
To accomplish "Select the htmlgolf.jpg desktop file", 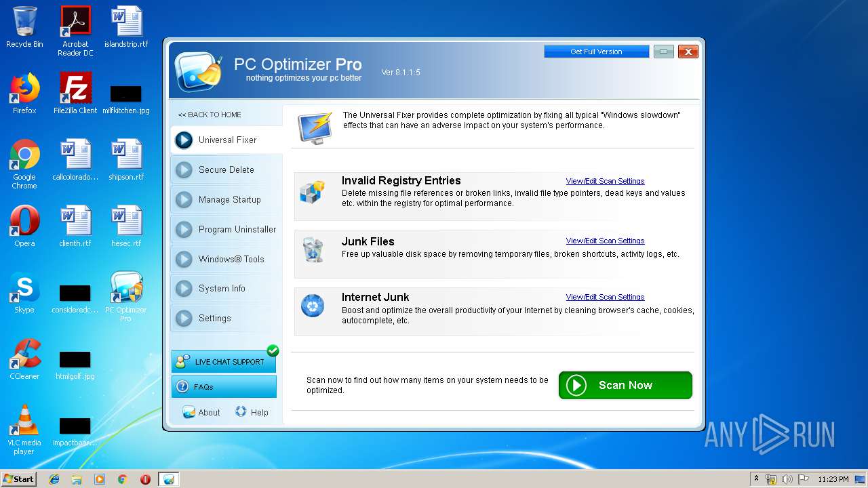I will [x=75, y=366].
